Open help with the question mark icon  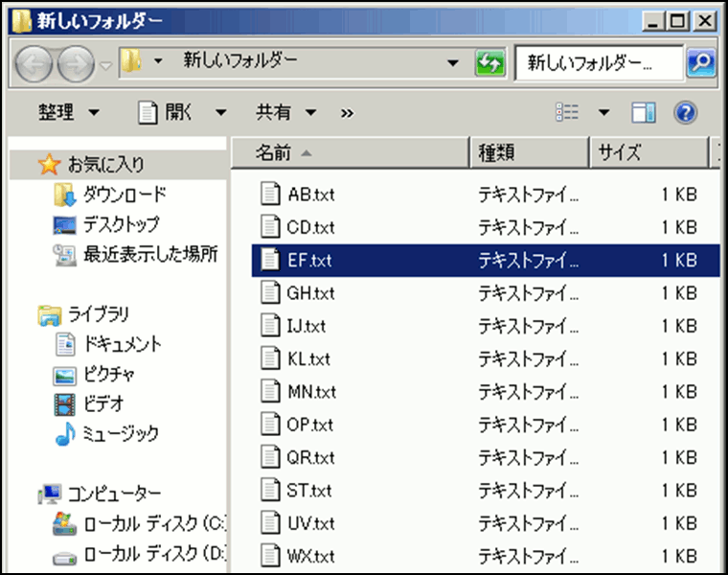[685, 113]
